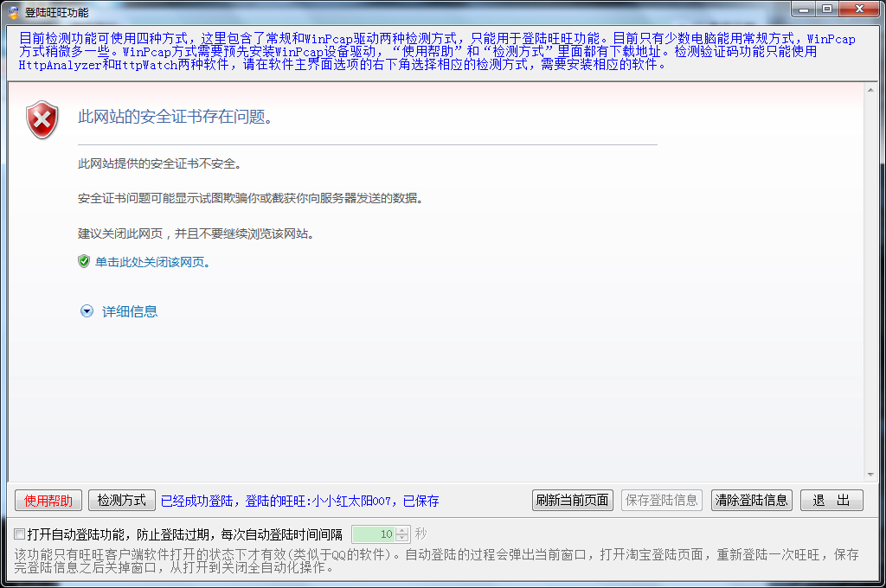Image resolution: width=886 pixels, height=588 pixels.
Task: Click the scrollbar down arrow in page
Action: (871, 474)
